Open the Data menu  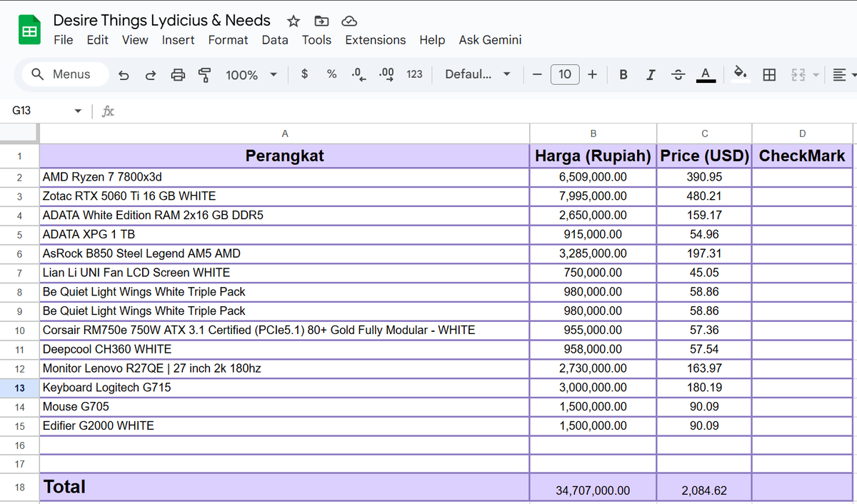click(x=275, y=40)
